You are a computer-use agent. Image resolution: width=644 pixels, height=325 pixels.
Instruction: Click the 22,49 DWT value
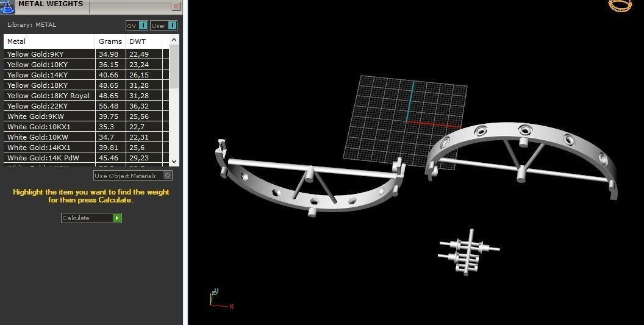pos(139,54)
